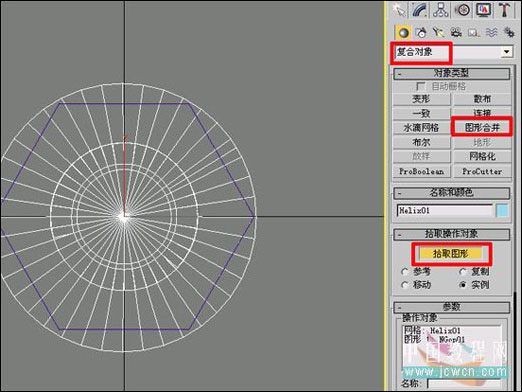The height and width of the screenshot is (392, 522).
Task: Collapse the 名称和颜色 rollout
Action: tap(452, 193)
